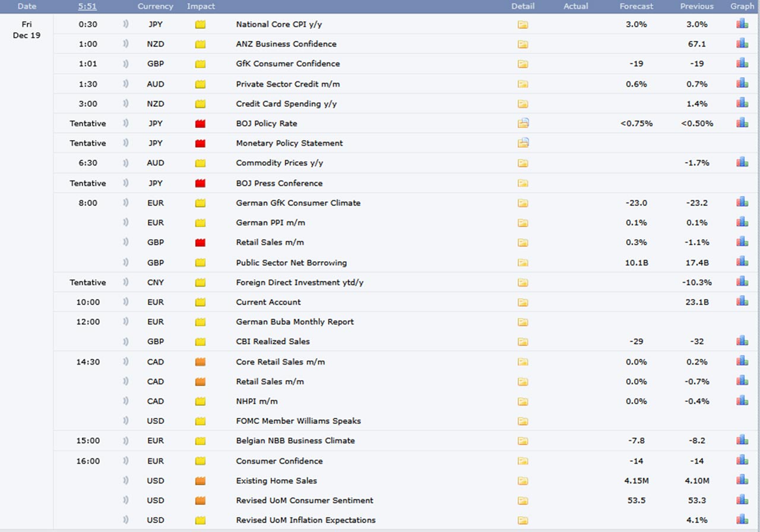Open graph for National Core CPI y/y
Viewport: 760px width, 532px height.
[x=742, y=24]
